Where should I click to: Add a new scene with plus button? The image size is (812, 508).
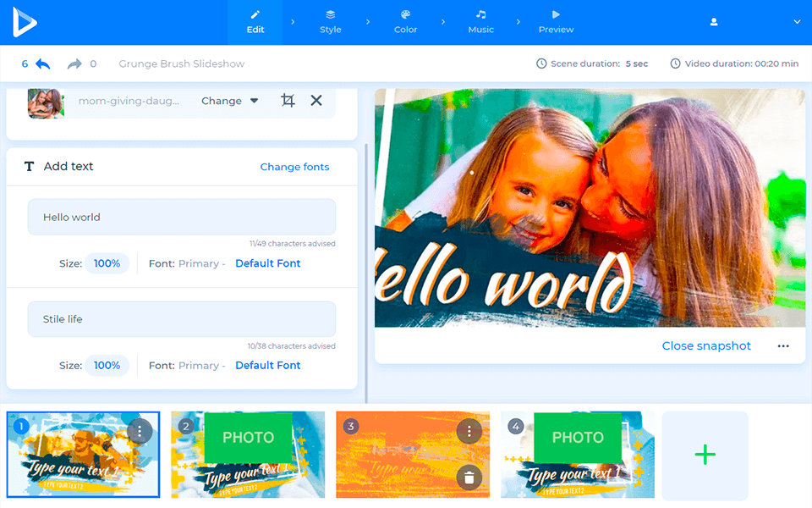pos(705,455)
